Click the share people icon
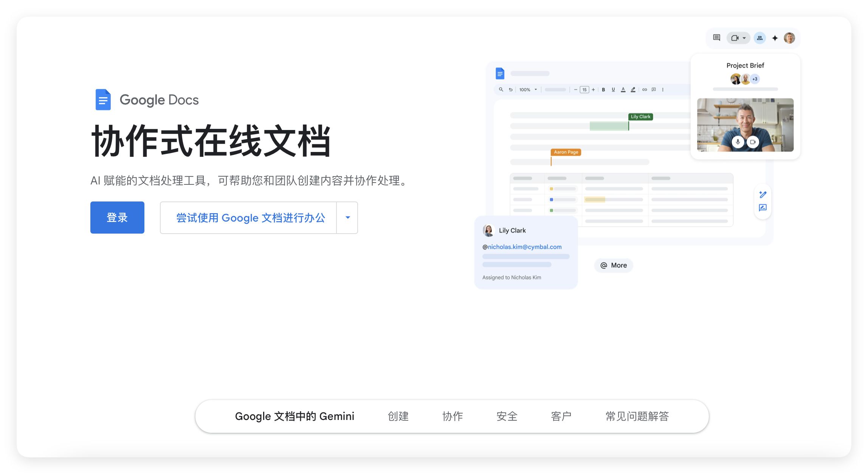Viewport: 868px width, 474px height. tap(759, 38)
